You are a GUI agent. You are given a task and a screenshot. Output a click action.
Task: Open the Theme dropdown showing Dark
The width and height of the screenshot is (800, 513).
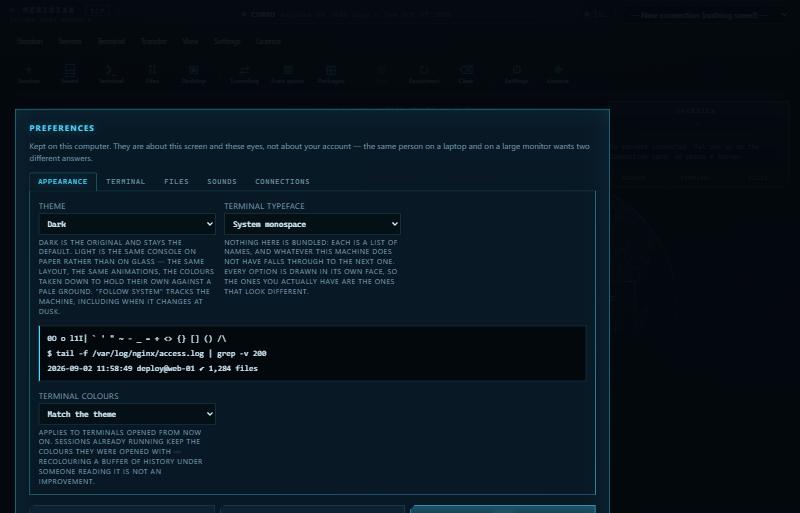(x=127, y=224)
